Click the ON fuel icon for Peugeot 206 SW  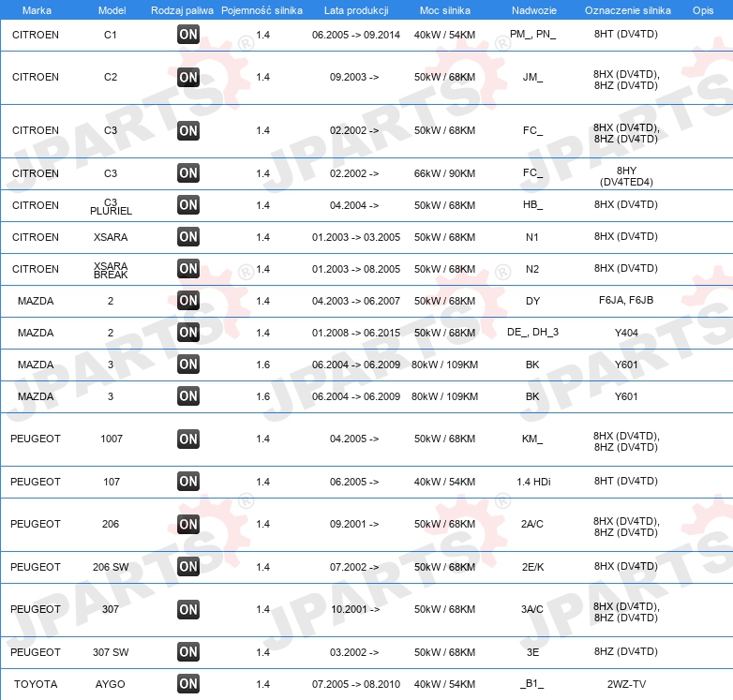pos(188,566)
